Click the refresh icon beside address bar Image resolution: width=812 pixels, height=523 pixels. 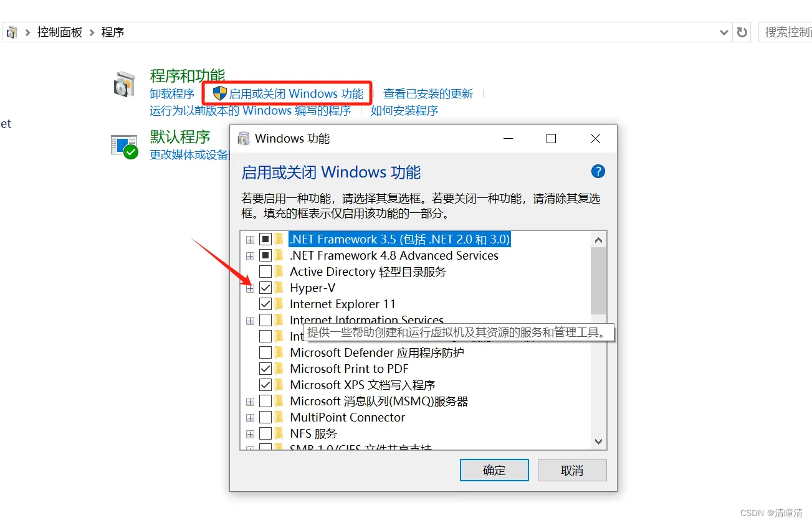[x=742, y=32]
